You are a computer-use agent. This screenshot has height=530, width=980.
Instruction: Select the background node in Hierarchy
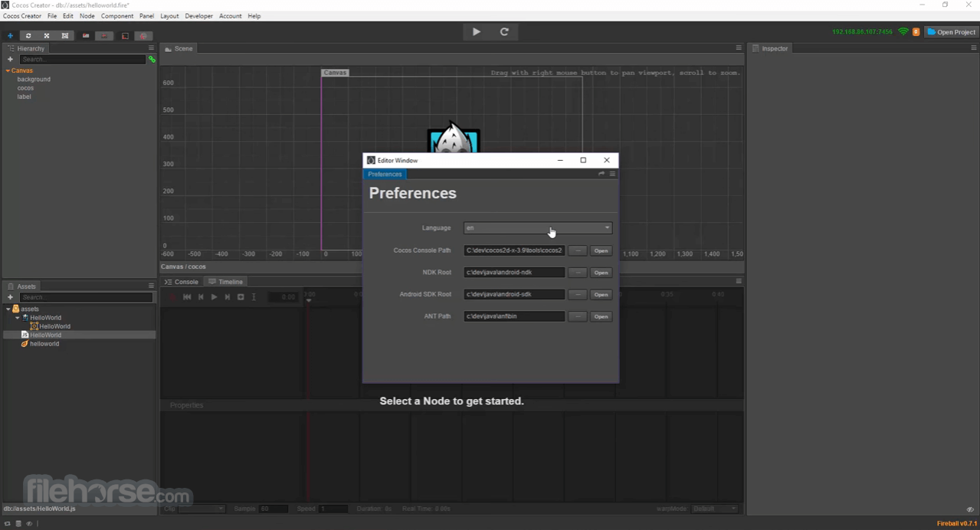[x=34, y=80]
